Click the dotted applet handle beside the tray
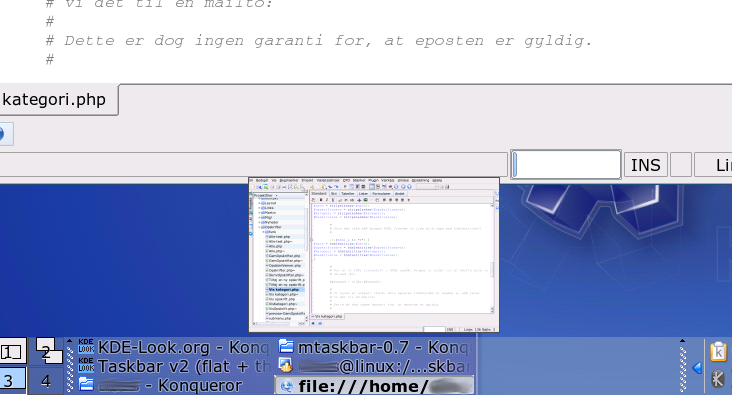This screenshot has height=395, width=732. coord(683,368)
